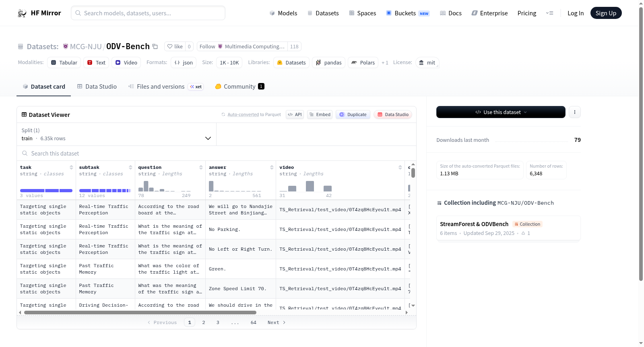Click the sort icon on video column
The image size is (644, 347).
(400, 167)
